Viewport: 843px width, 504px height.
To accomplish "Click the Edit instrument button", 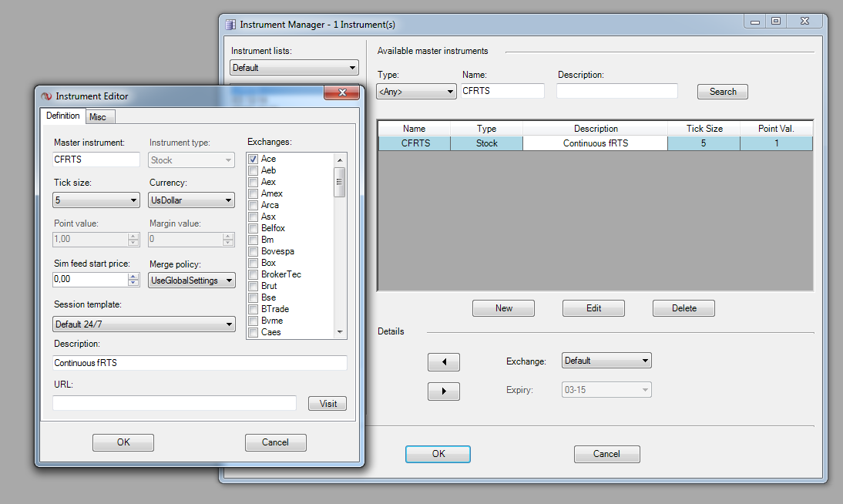I will click(x=593, y=308).
